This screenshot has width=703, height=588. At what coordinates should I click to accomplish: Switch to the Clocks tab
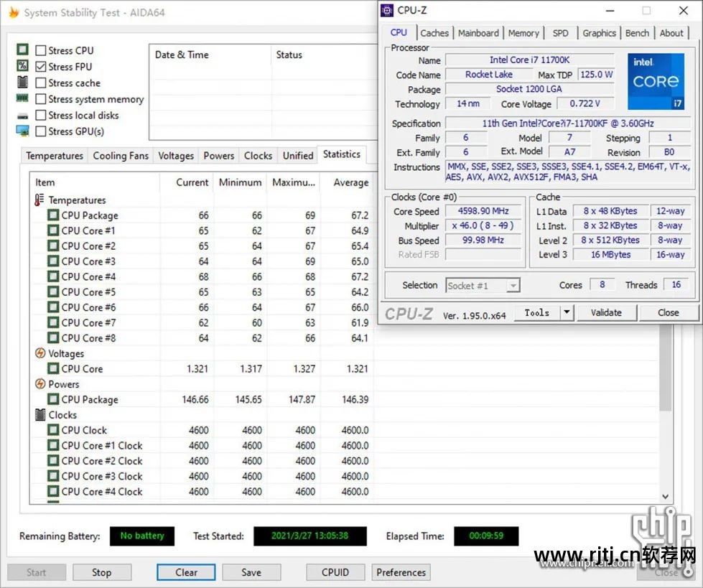pos(259,156)
